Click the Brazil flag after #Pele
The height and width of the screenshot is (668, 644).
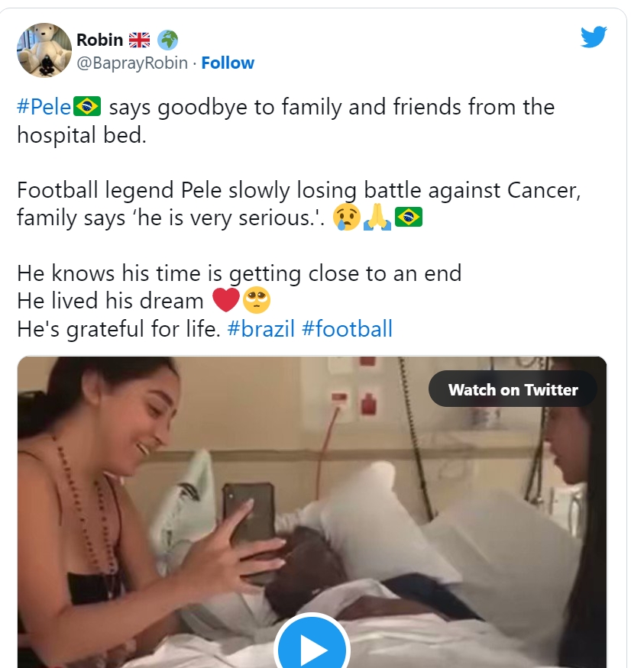point(86,107)
